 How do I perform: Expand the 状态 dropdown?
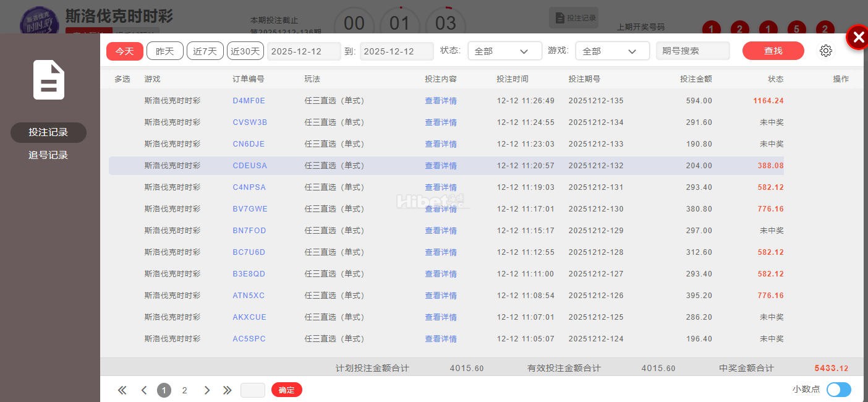(504, 51)
